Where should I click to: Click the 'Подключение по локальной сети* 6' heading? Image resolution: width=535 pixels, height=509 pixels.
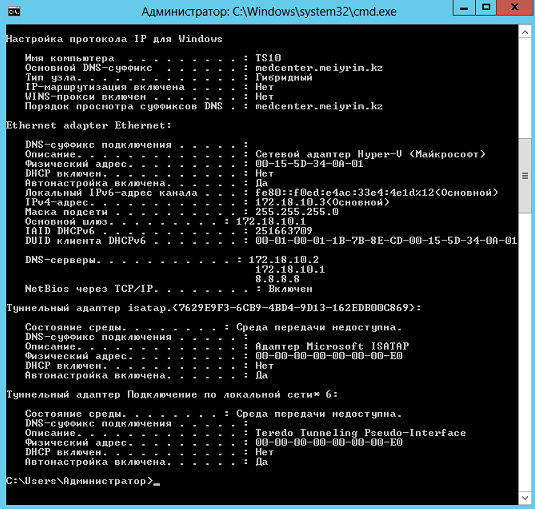[172, 394]
